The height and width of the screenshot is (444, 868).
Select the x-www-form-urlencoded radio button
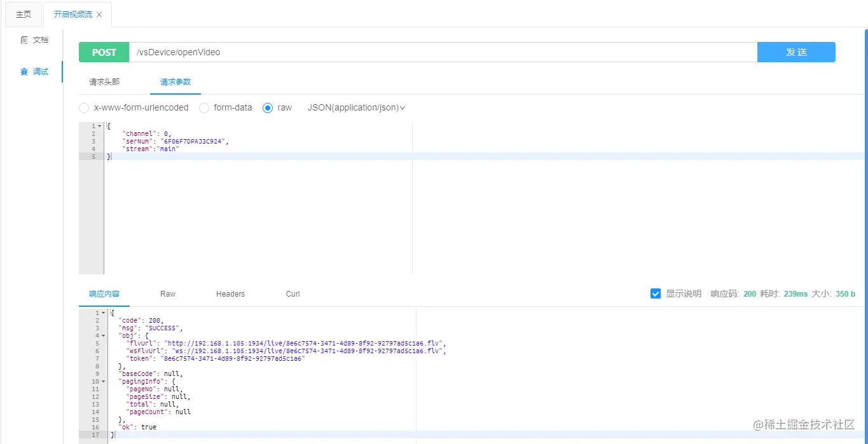(x=84, y=108)
